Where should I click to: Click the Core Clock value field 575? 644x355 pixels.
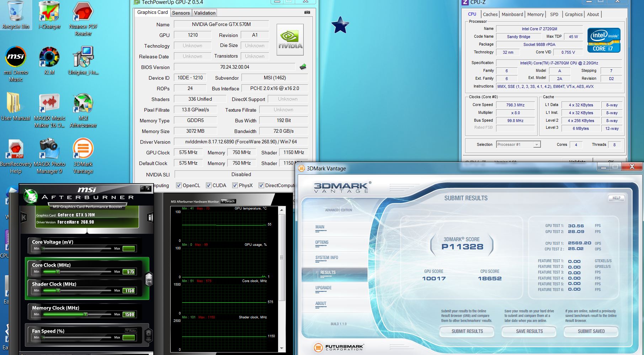tap(129, 271)
